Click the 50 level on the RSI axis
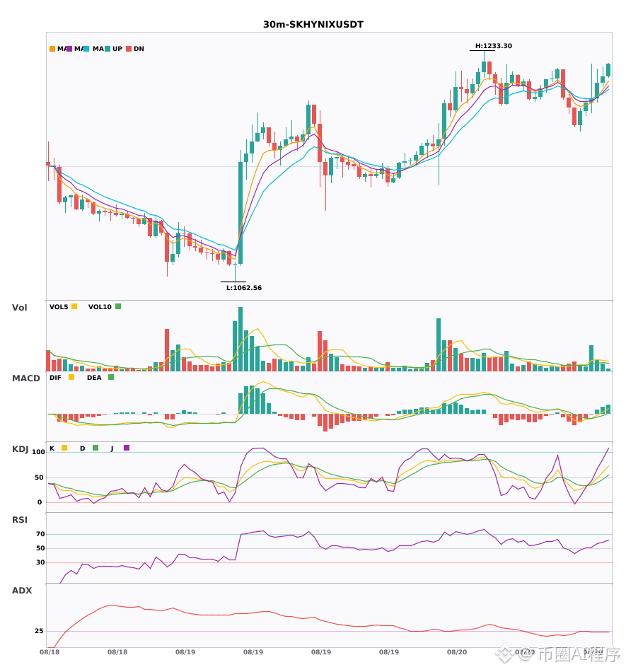Image resolution: width=626 pixels, height=672 pixels. click(40, 548)
